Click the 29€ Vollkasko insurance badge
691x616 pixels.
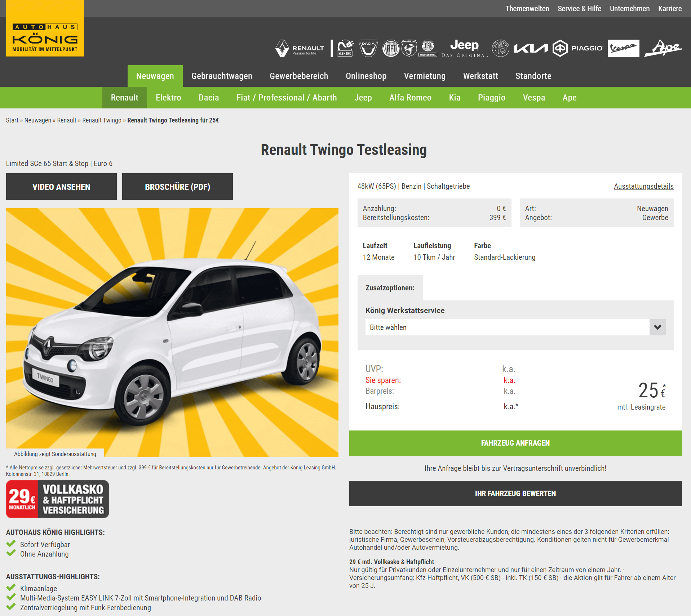57,499
